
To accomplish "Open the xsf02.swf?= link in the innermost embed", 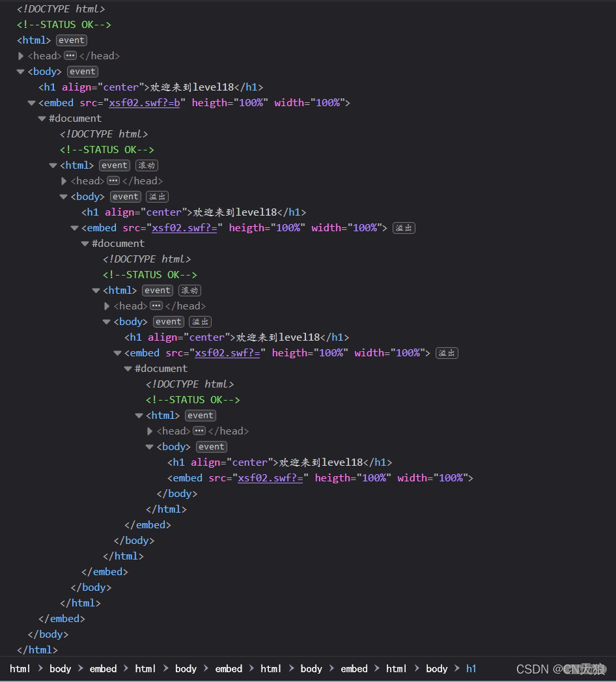I will [x=270, y=478].
